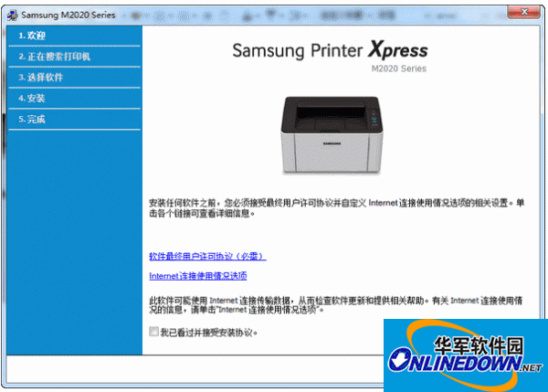Click the Samsung installer title bar icon
548x392 pixels.
[x=13, y=15]
